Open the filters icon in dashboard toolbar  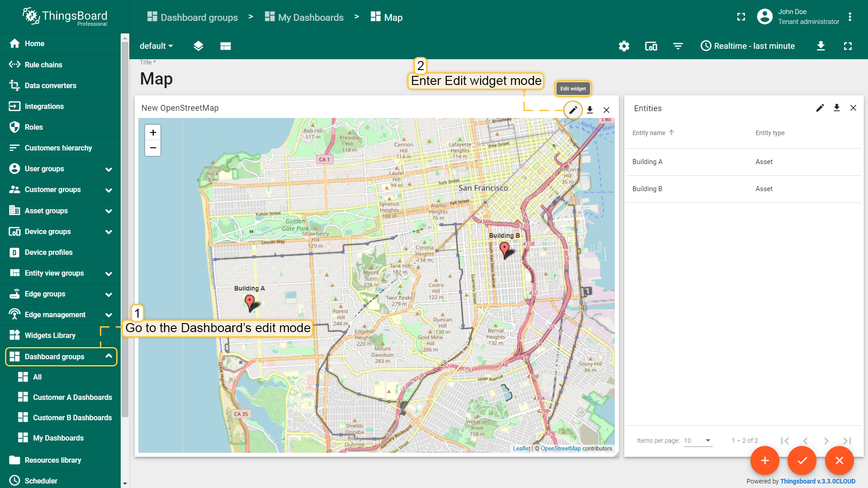pyautogui.click(x=678, y=46)
